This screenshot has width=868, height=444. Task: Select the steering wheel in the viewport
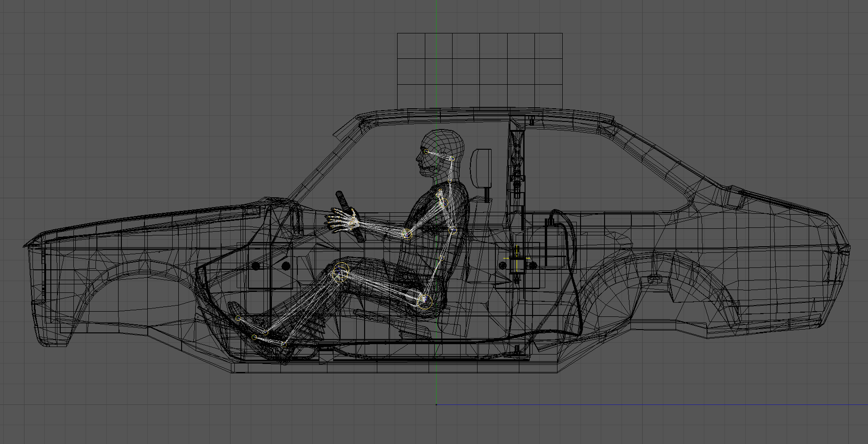click(x=350, y=217)
